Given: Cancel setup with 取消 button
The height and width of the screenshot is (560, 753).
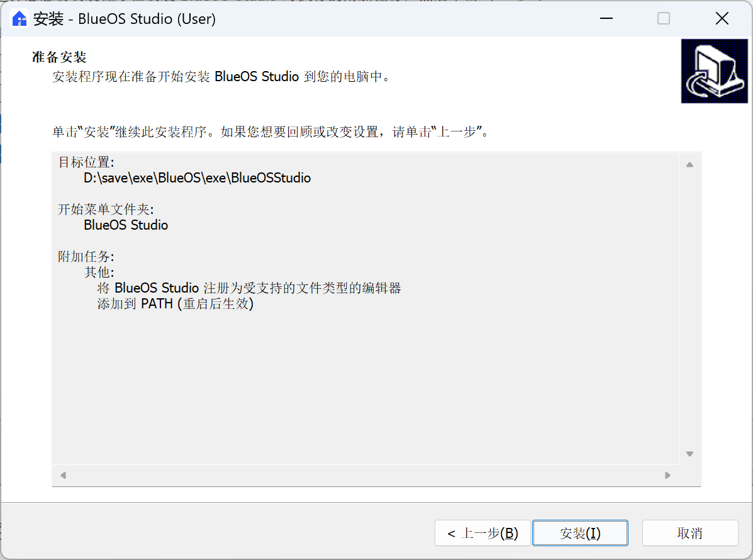Looking at the screenshot, I should (690, 533).
